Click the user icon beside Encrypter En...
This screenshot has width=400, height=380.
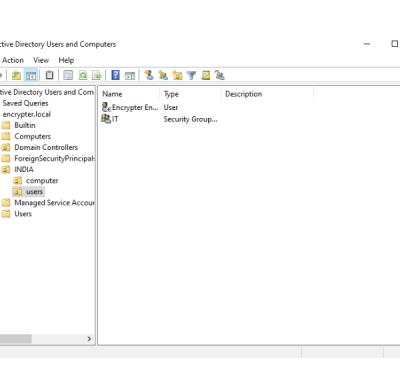pyautogui.click(x=106, y=107)
